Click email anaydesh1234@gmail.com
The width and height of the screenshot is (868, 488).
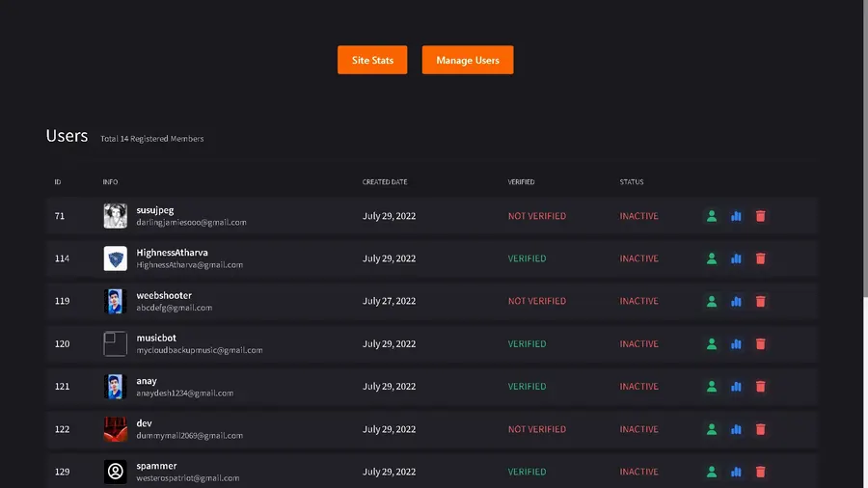point(185,393)
